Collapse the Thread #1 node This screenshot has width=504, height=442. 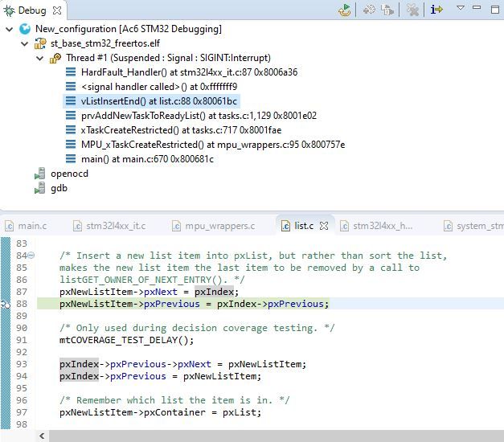(40, 59)
